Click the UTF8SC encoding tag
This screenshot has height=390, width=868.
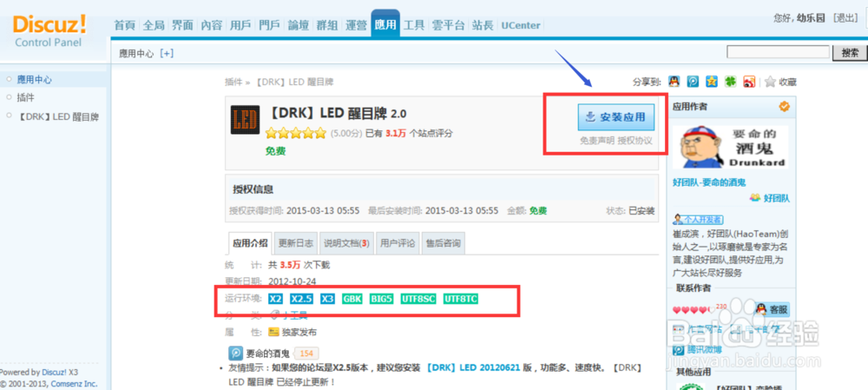(x=418, y=299)
